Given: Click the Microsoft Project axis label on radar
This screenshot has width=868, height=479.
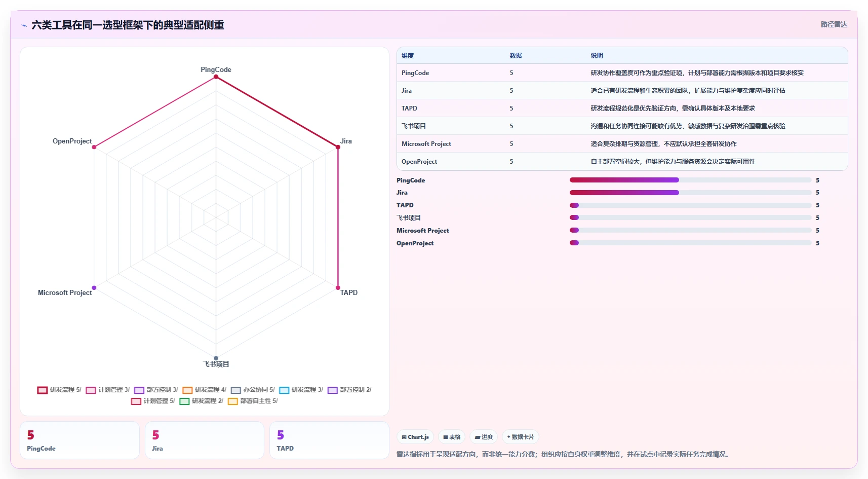Looking at the screenshot, I should (x=65, y=293).
